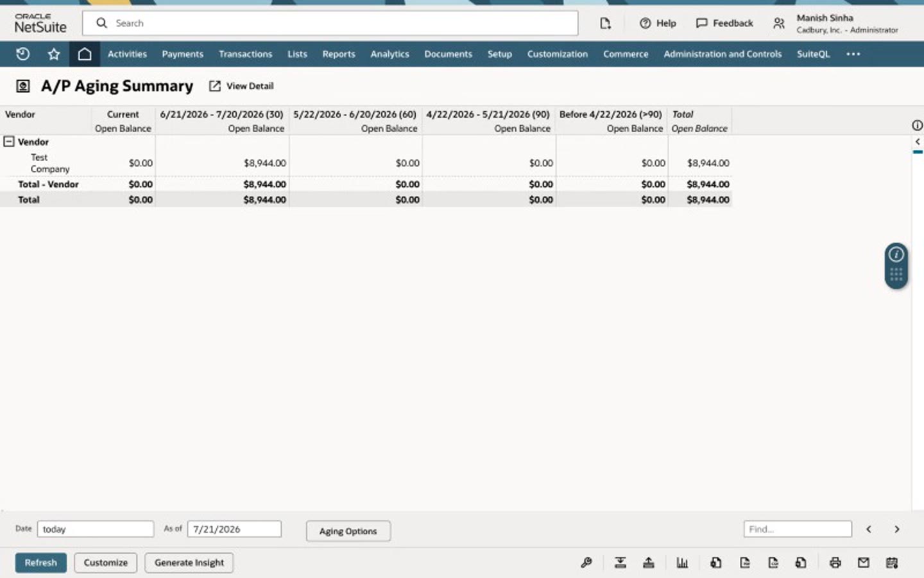This screenshot has width=924, height=578.
Task: Open the SuiteQL menu
Action: pos(813,54)
